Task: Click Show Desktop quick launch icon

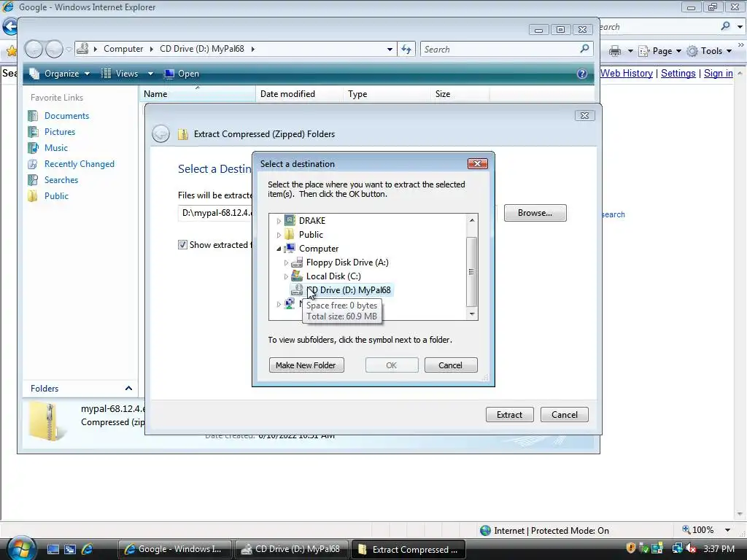Action: 53,550
